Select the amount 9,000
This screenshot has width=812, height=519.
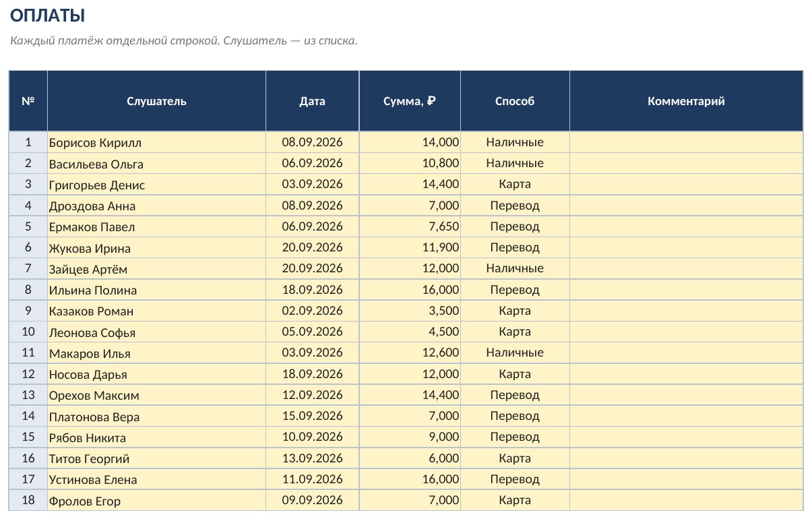point(410,437)
